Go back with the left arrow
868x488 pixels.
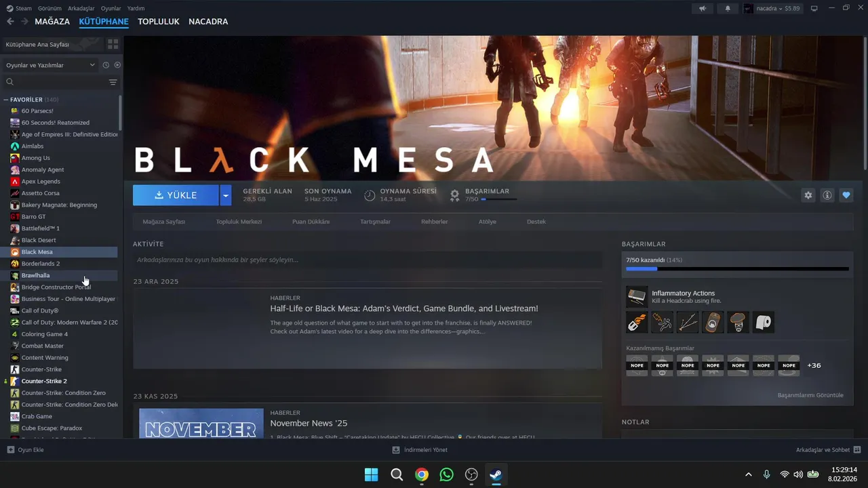point(10,22)
